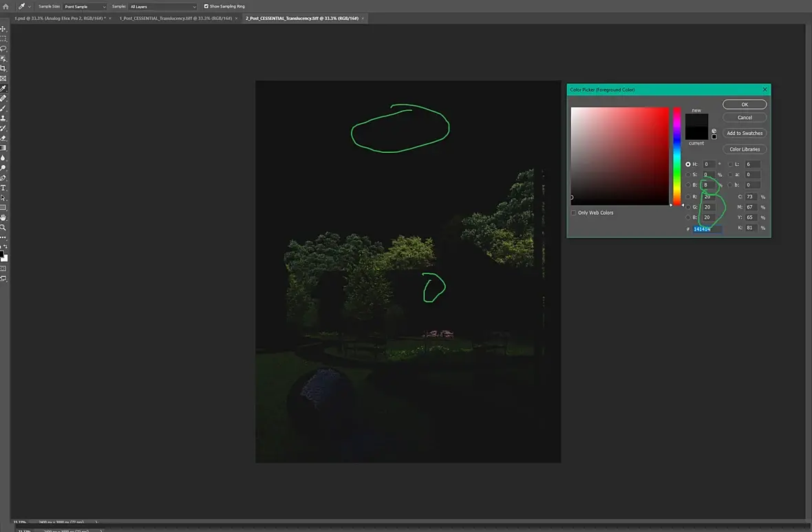This screenshot has height=532, width=812.
Task: Click the Add to Swatches button
Action: click(745, 133)
